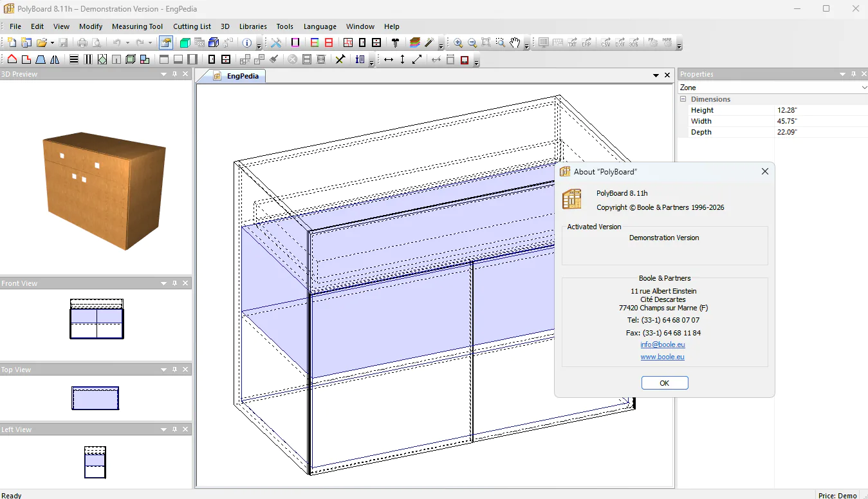Screen dimensions: 868x499
Task: Click the Left View cabinet thumbnail
Action: (95, 462)
